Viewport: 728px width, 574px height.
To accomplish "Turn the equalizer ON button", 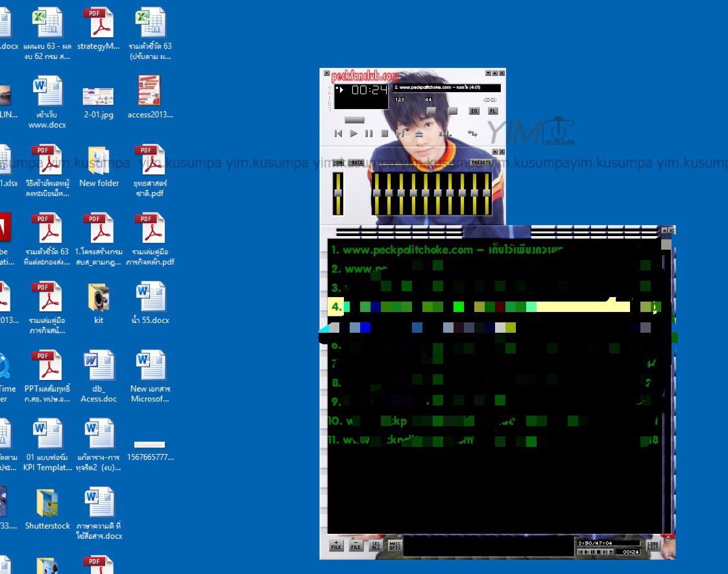I will pyautogui.click(x=339, y=162).
